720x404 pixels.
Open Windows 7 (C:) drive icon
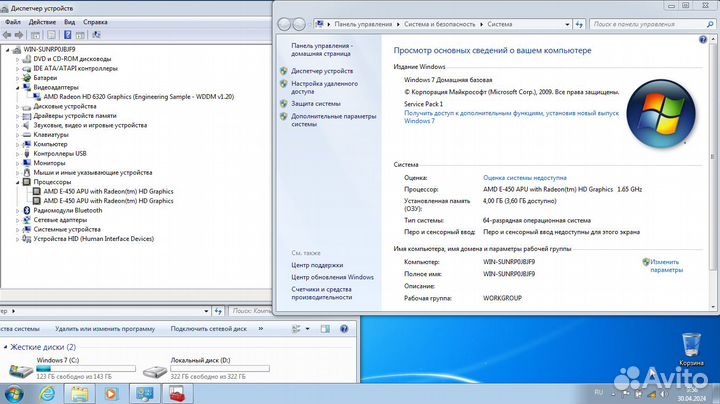(21, 370)
